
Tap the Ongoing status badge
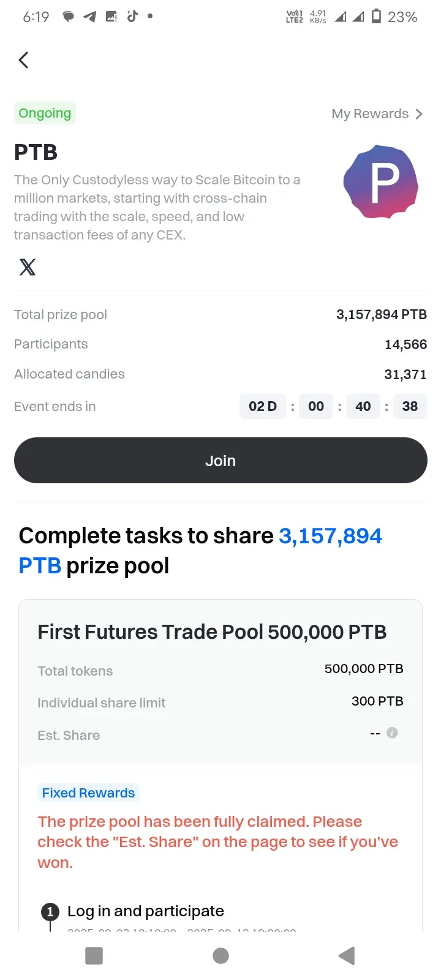tap(45, 113)
